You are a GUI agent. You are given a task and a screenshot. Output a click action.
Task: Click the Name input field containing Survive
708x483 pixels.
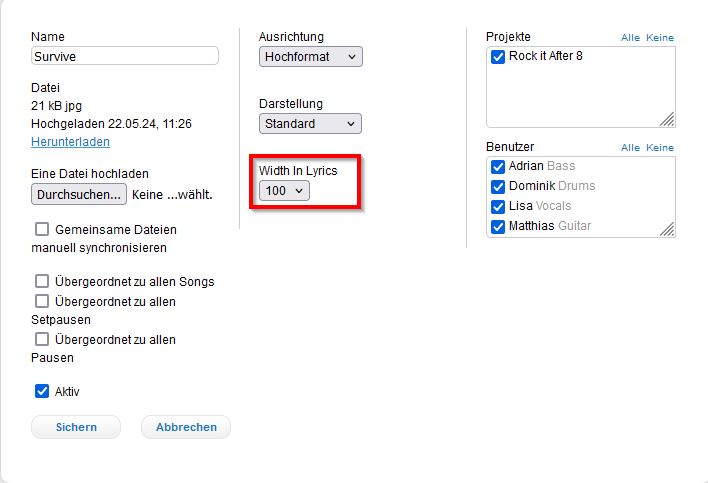[x=125, y=56]
